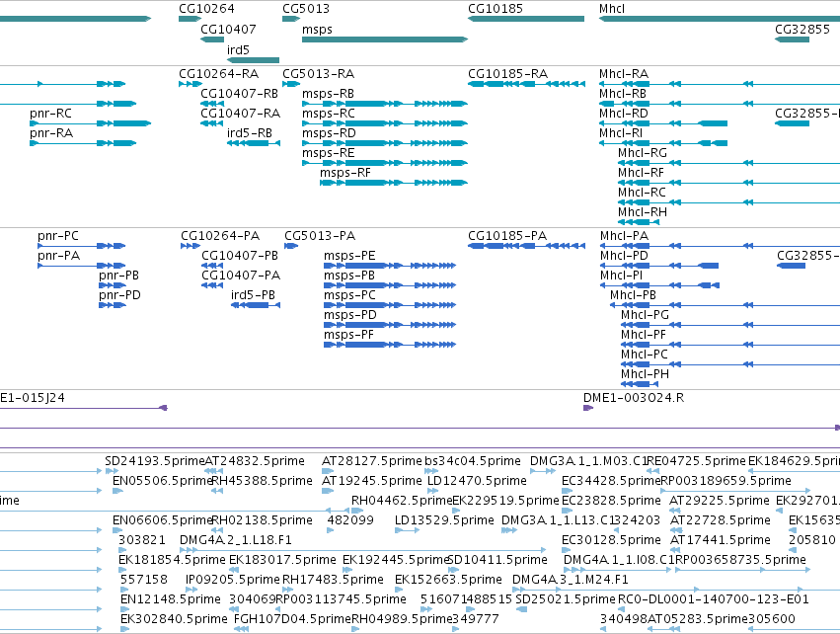Viewport: 840px width, 634px height.
Task: Click transcript ird5-RB label
Action: [250, 133]
